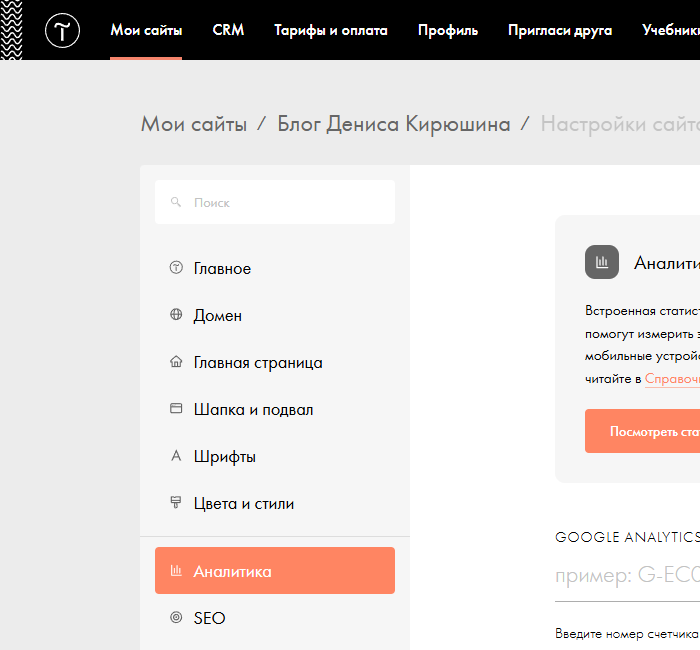Select Шапка и подвал settings section
The image size is (700, 650).
click(275, 409)
